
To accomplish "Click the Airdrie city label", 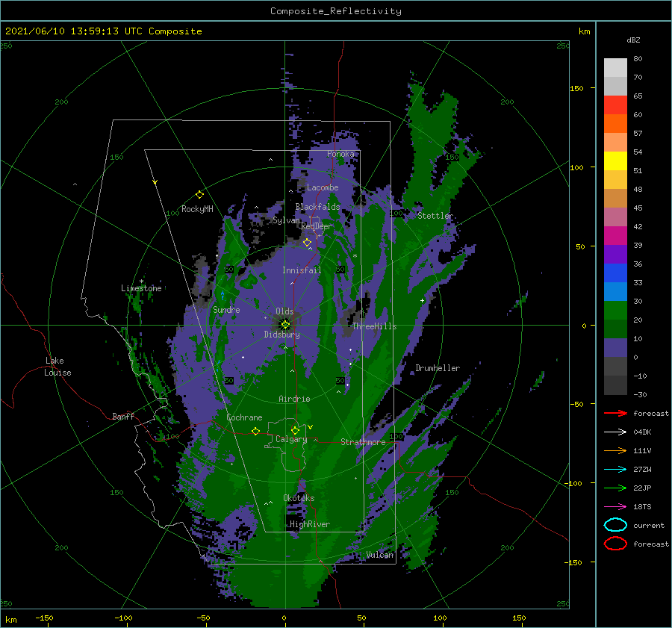I will pos(294,399).
